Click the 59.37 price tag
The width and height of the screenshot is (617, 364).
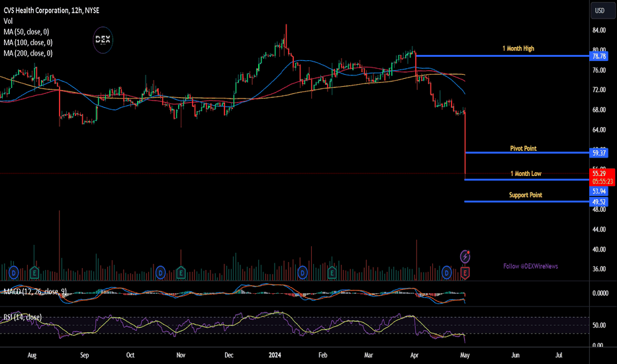599,153
